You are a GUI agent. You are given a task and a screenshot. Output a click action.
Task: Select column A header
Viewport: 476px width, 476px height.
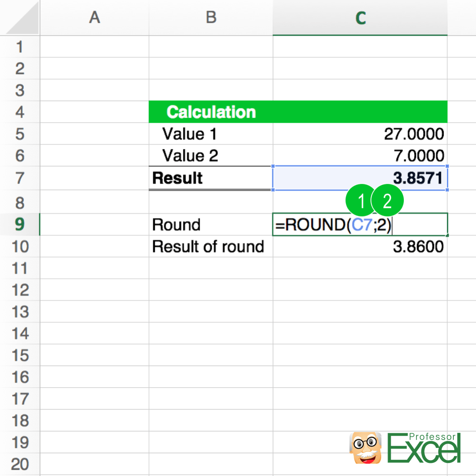coord(94,17)
